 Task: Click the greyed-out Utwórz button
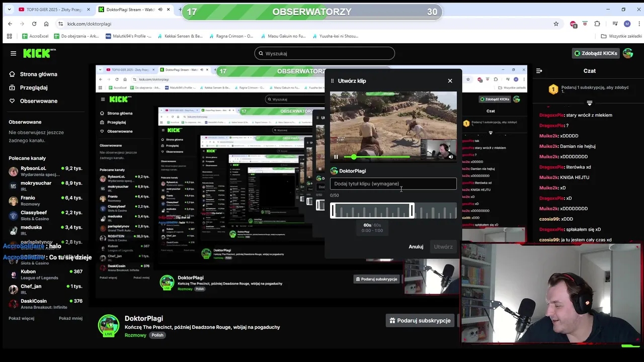443,247
